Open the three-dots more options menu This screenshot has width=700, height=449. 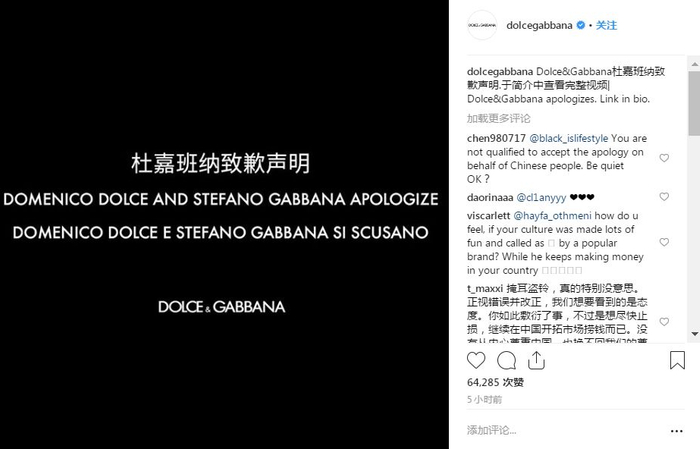click(x=676, y=431)
